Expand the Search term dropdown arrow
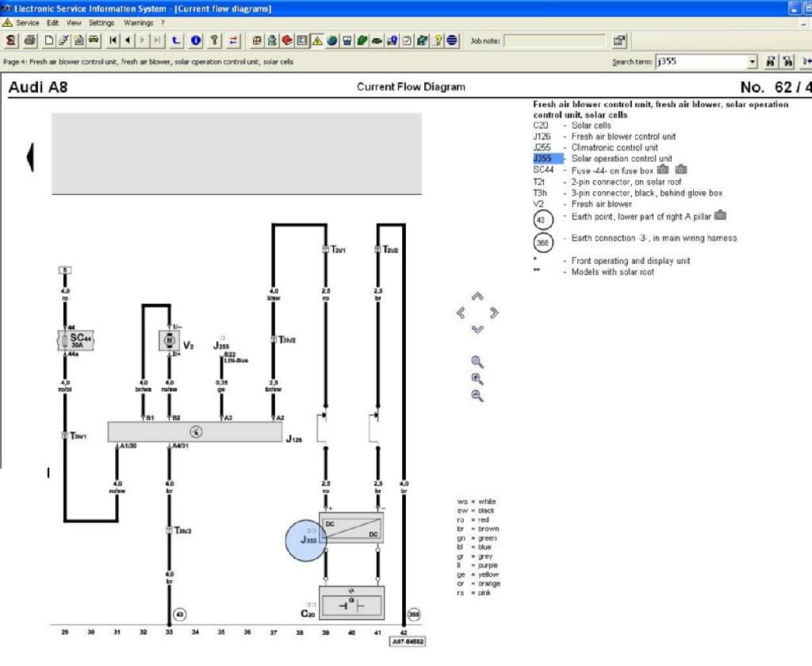 click(x=753, y=62)
